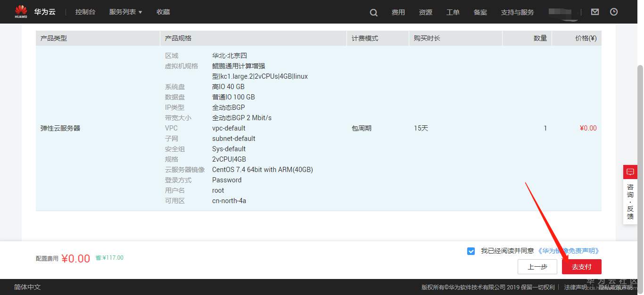Click the CentOS 7.4 64bit image value
The width and height of the screenshot is (644, 295).
263,170
